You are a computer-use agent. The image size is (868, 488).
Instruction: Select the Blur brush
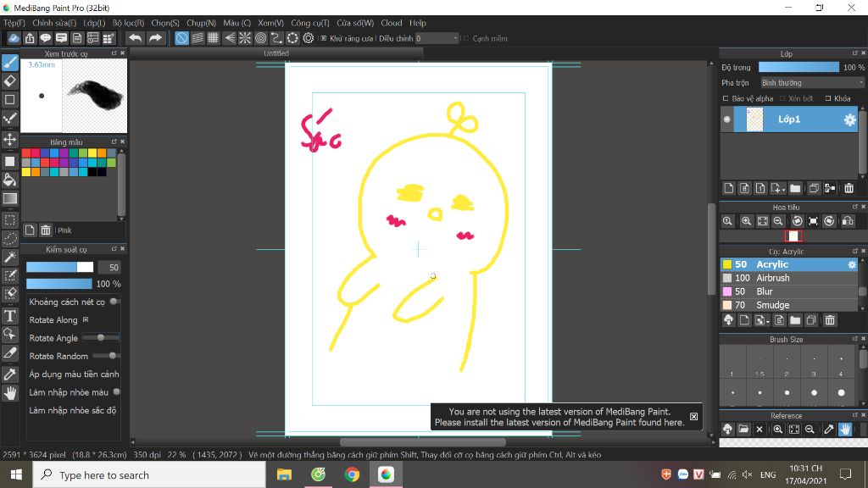(789, 291)
